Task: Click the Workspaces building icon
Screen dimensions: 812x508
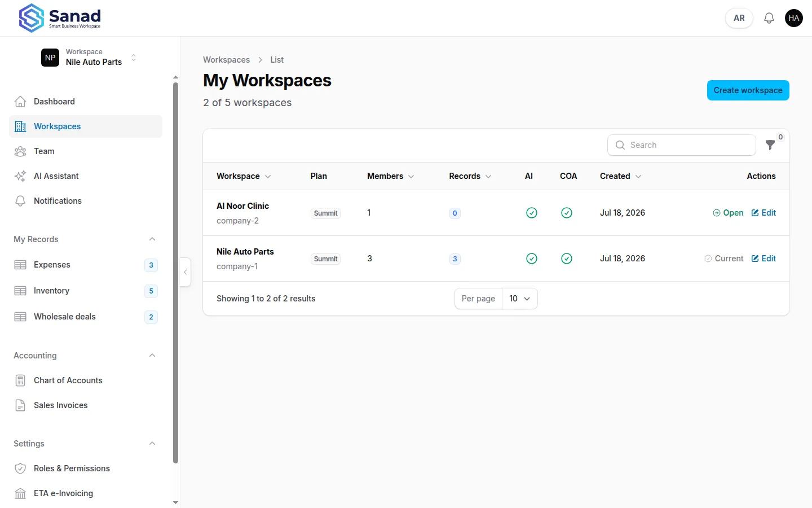Action: coord(20,126)
